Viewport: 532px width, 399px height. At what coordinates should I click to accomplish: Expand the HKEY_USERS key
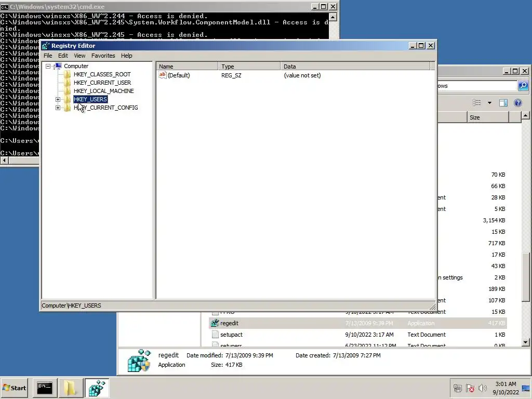tap(58, 99)
